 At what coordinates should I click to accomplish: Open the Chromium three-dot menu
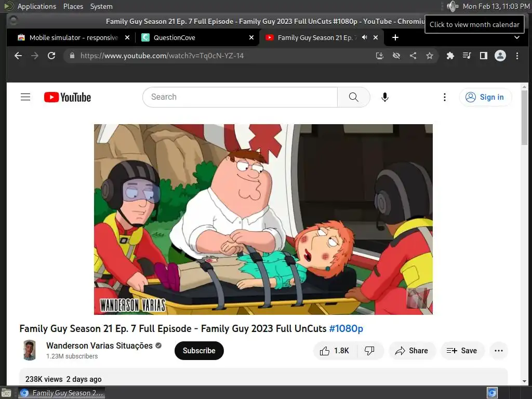(x=517, y=56)
